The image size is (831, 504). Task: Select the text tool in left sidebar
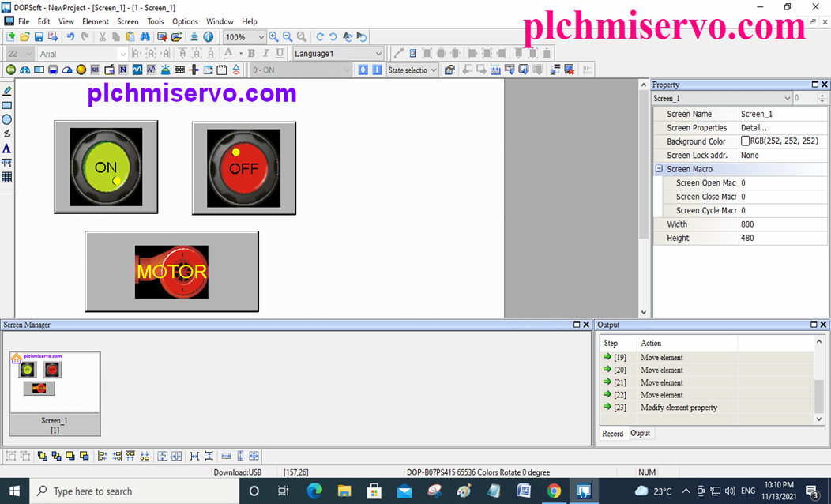pyautogui.click(x=7, y=149)
